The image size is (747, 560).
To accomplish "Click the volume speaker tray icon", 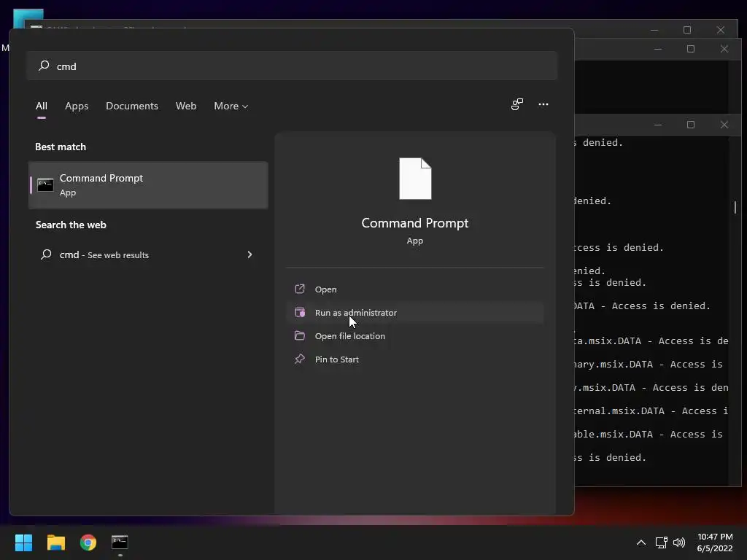I will pos(679,542).
